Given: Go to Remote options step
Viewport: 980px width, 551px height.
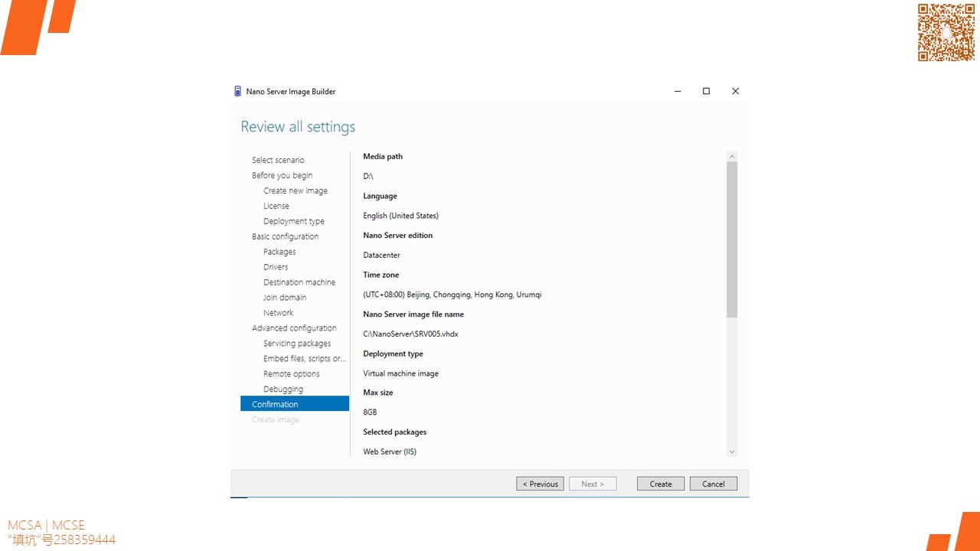Looking at the screenshot, I should (x=291, y=374).
